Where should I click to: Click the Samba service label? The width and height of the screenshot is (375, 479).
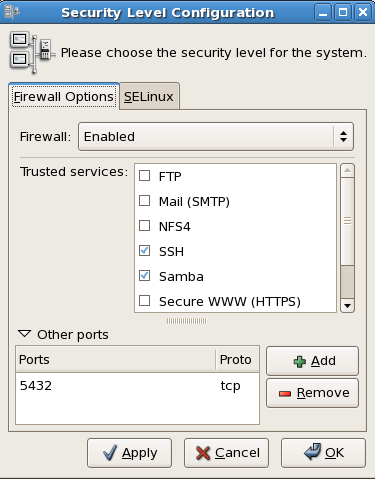click(181, 276)
